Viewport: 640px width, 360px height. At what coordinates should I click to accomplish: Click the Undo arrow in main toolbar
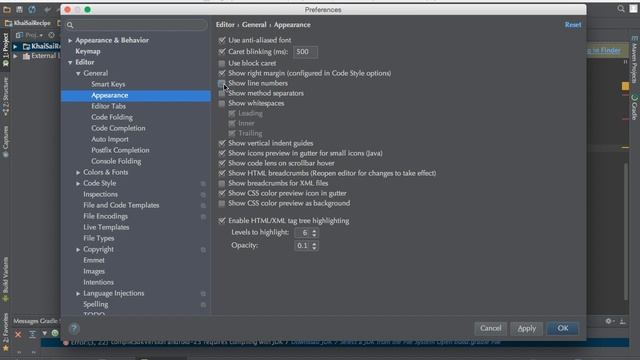(x=48, y=9)
